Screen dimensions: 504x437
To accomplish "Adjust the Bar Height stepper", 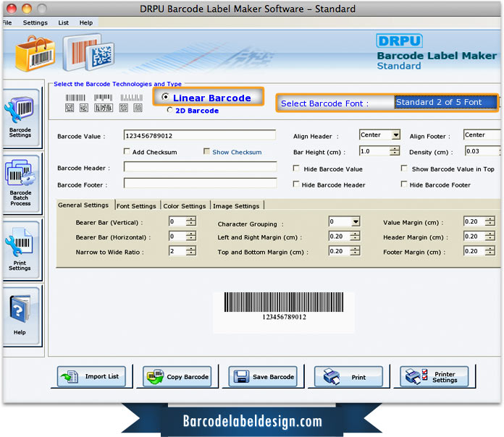I will tap(395, 151).
